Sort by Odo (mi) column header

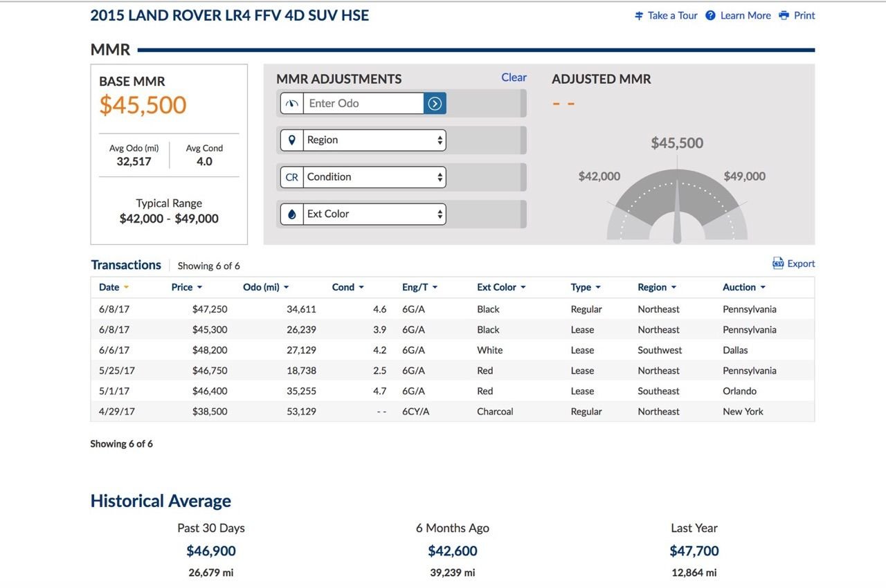tap(266, 287)
